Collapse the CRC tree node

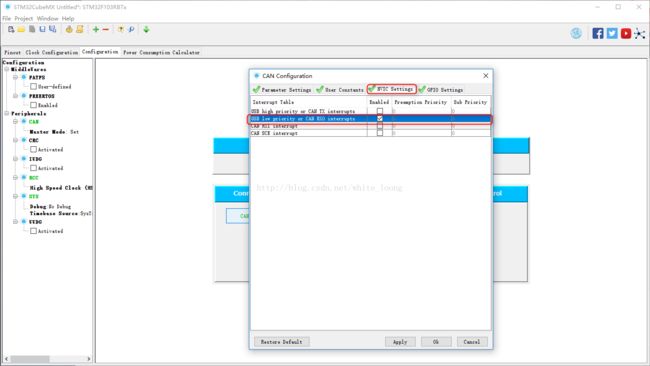coord(15,140)
